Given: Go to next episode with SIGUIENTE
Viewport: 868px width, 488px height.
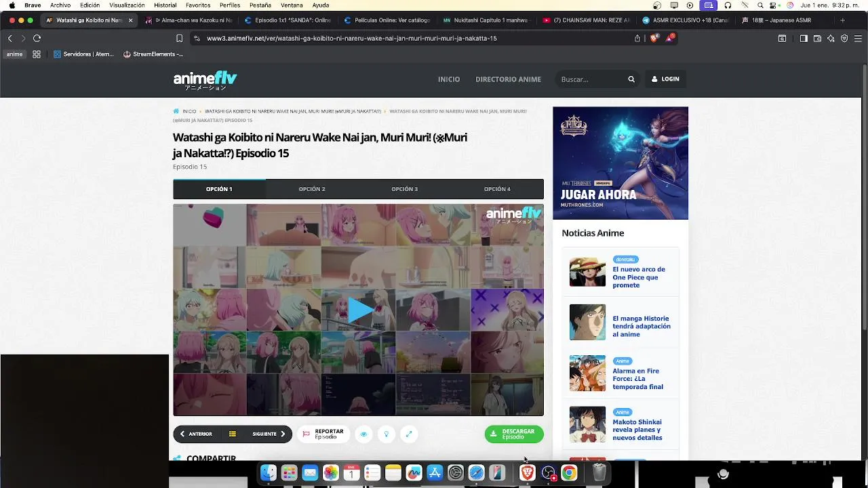Looking at the screenshot, I should pyautogui.click(x=269, y=434).
